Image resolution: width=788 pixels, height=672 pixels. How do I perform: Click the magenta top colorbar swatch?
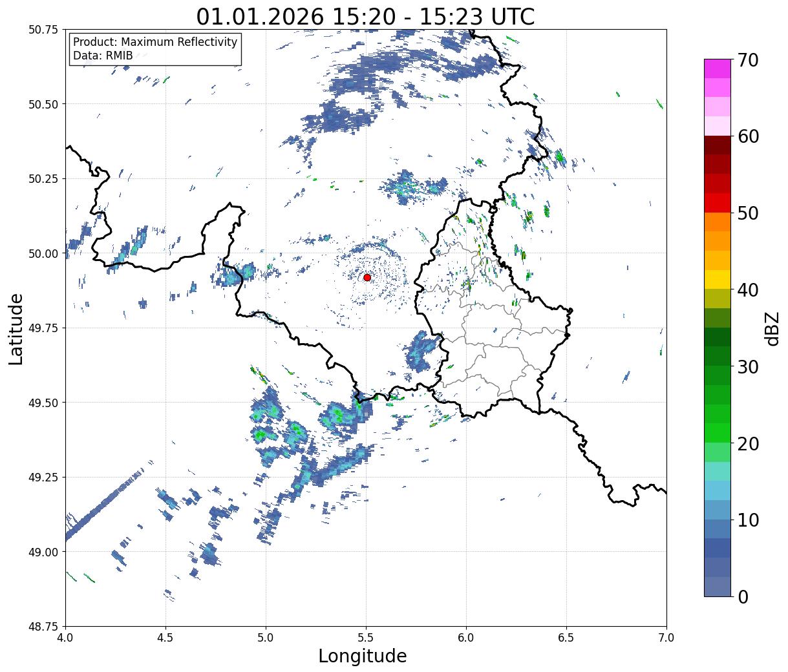[x=718, y=68]
